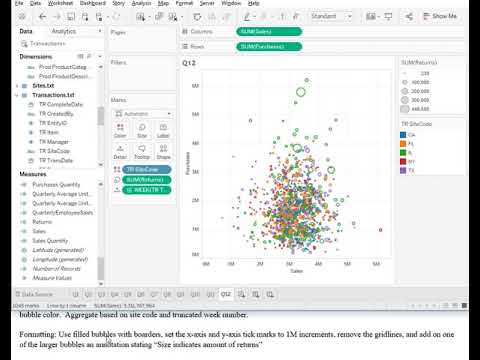Click the Dimensions view-as-table grid icon
The width and height of the screenshot is (480, 360).
(80, 56)
